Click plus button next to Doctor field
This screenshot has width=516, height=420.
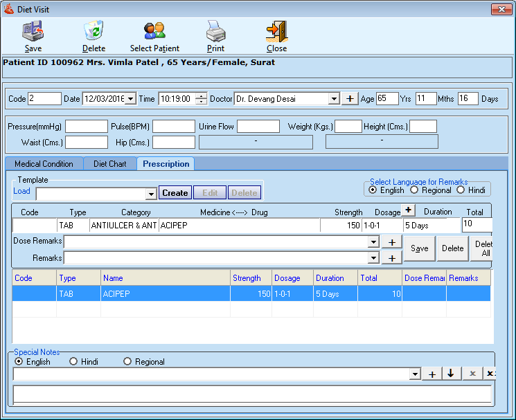point(350,99)
